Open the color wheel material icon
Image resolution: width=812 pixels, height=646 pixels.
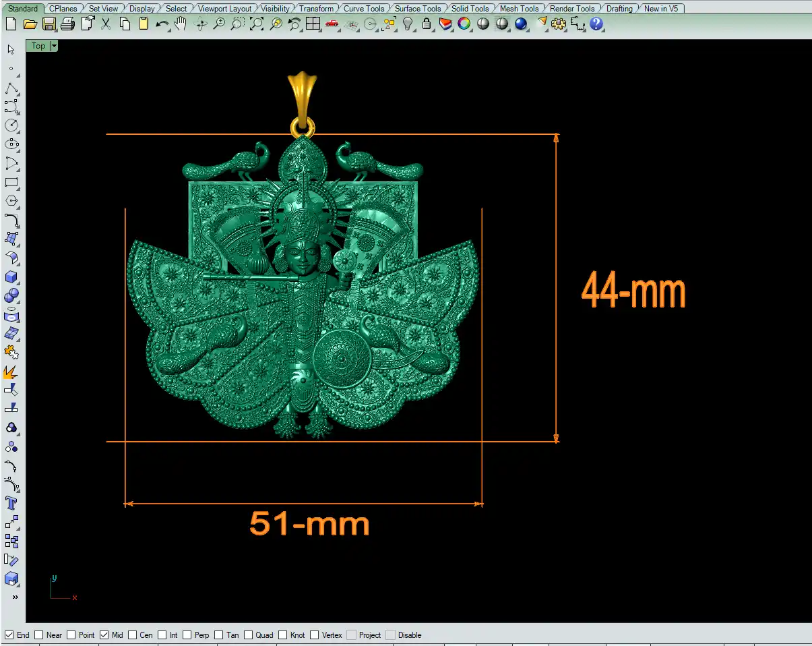pyautogui.click(x=464, y=24)
